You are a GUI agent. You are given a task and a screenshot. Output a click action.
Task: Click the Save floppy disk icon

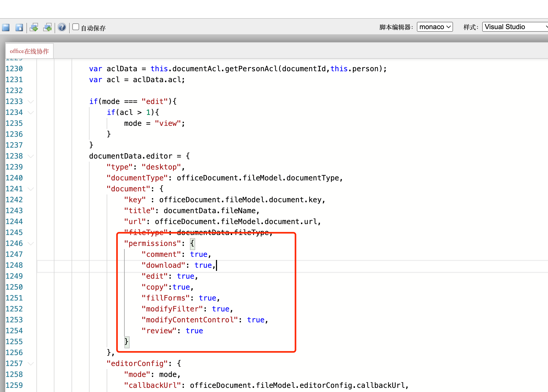6,27
